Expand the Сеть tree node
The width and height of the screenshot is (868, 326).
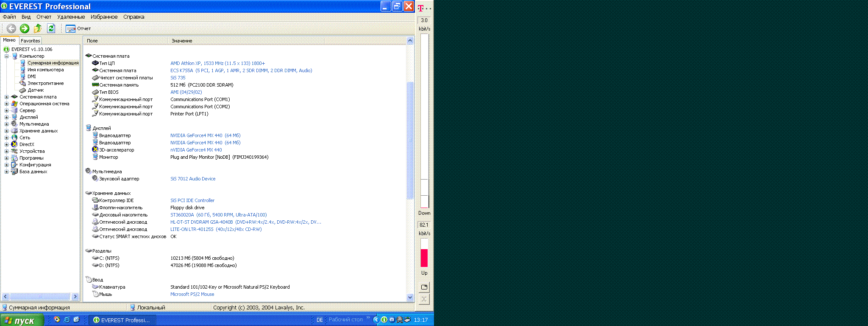tap(6, 138)
